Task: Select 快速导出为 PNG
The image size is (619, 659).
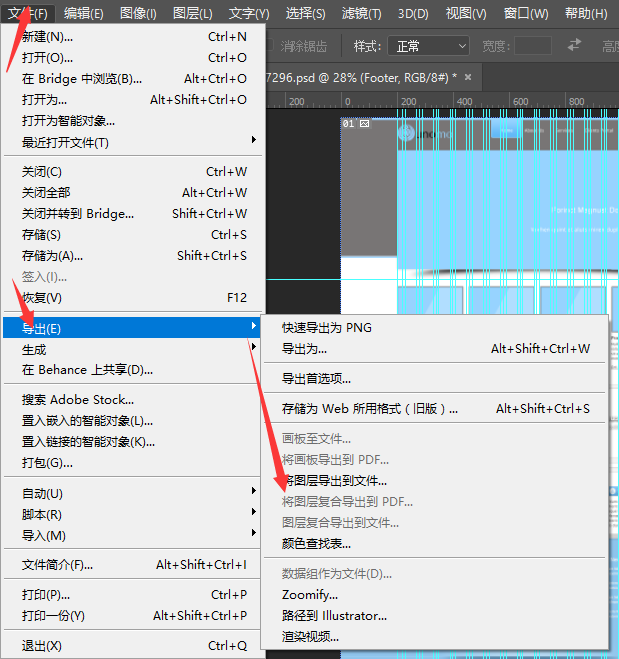Action: coord(435,328)
